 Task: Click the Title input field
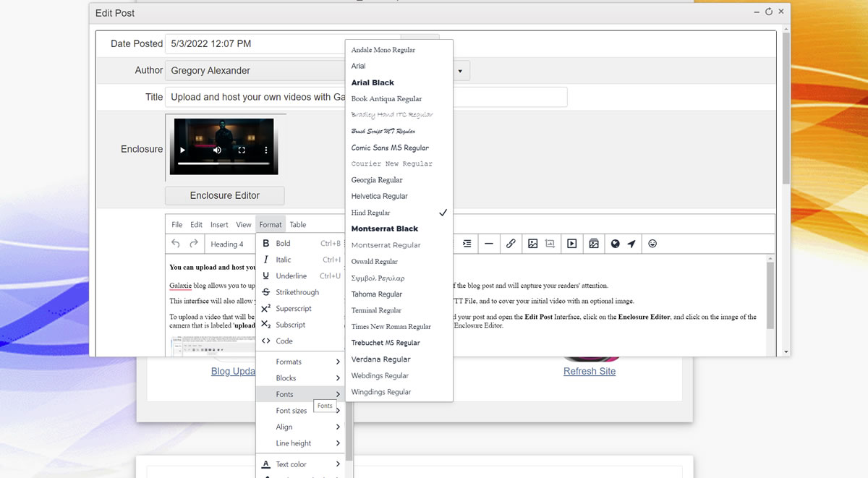click(x=366, y=97)
